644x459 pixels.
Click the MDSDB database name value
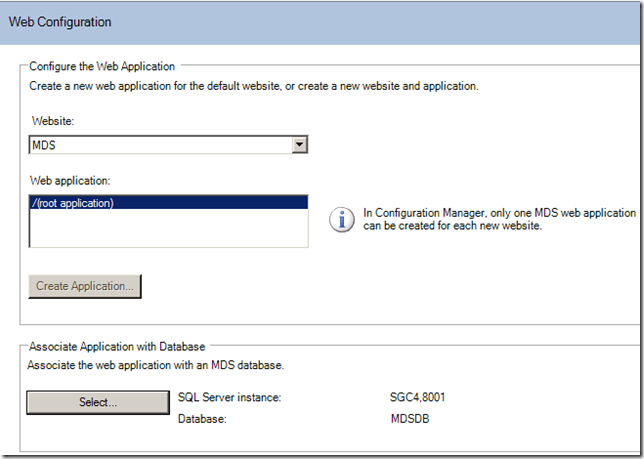[412, 419]
